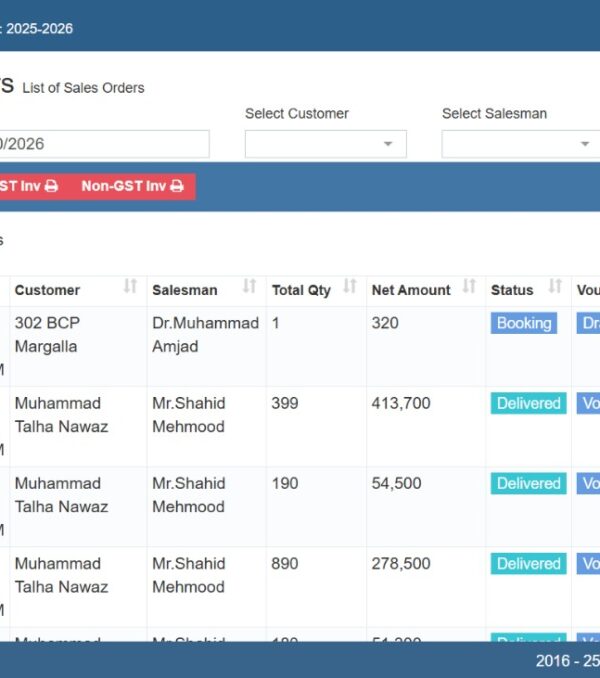Click Delivered badge on the 413,700 order
The height and width of the screenshot is (678, 600).
coord(528,403)
